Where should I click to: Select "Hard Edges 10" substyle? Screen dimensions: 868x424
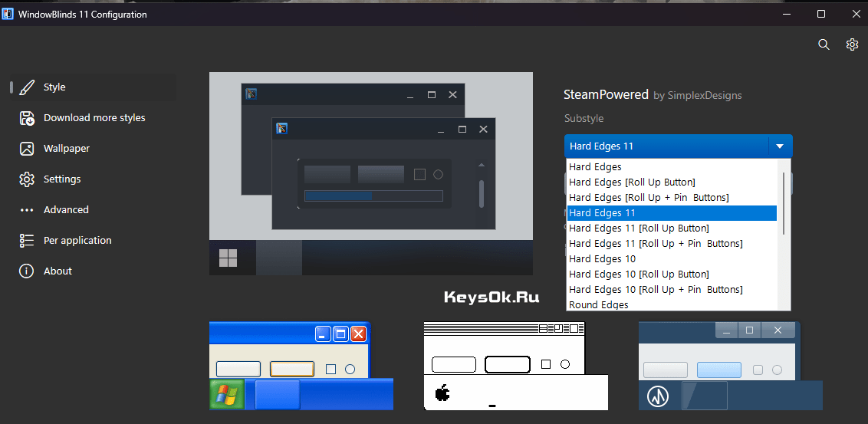[x=672, y=259]
